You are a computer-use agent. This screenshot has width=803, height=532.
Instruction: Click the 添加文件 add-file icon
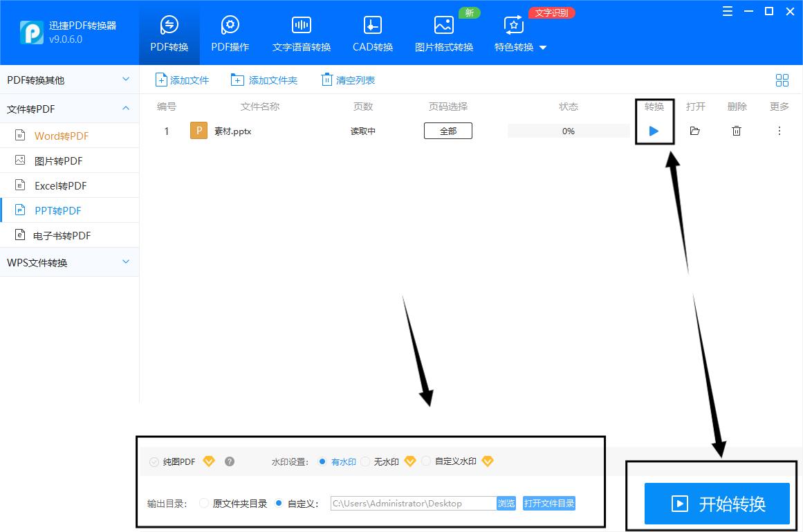(x=160, y=80)
